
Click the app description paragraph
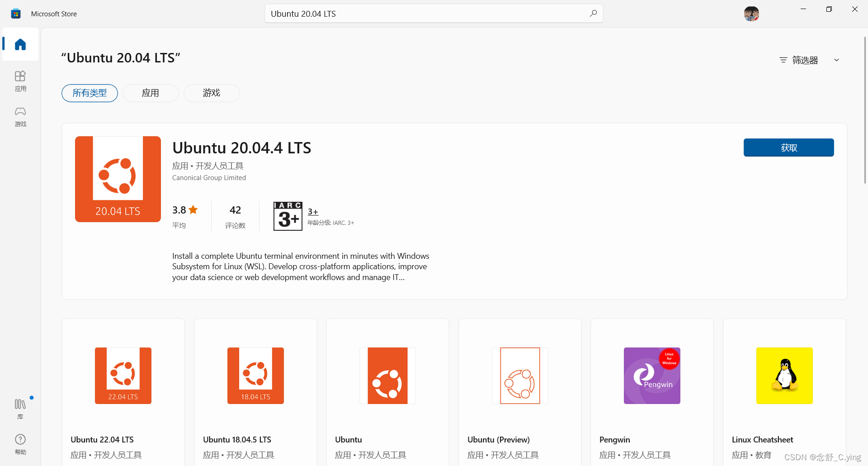(x=301, y=266)
